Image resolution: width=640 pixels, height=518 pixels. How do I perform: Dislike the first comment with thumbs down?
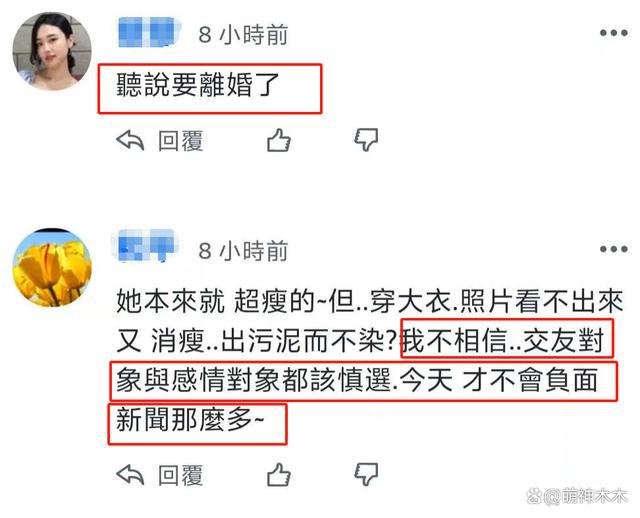(366, 140)
